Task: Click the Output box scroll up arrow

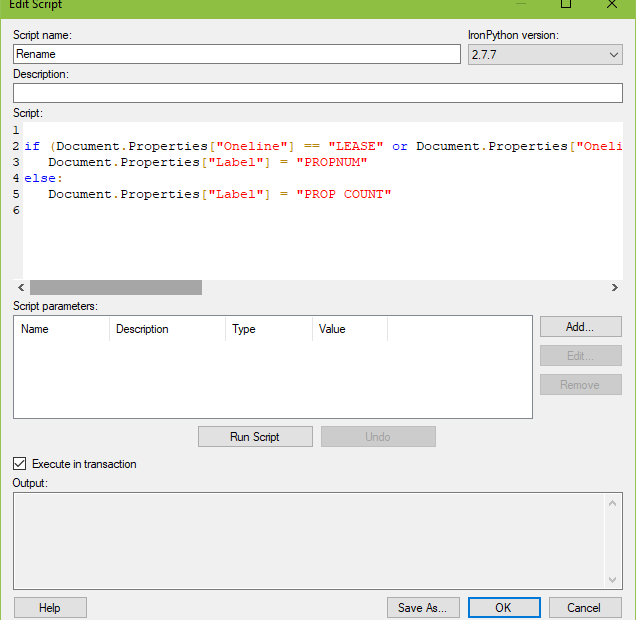Action: pyautogui.click(x=612, y=503)
